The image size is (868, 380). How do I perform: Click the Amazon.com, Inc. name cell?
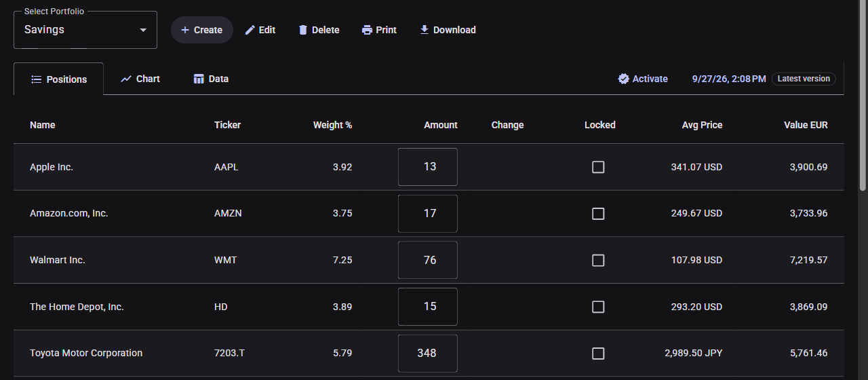coord(69,213)
